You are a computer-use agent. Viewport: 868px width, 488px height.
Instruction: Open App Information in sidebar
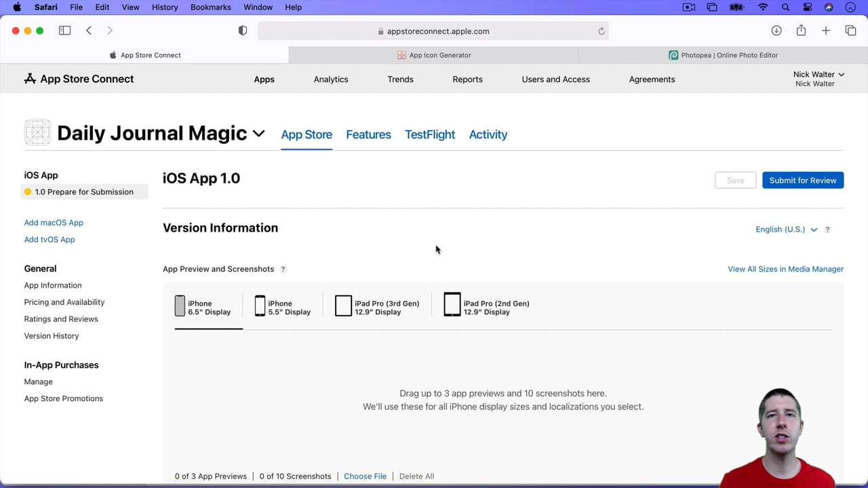coord(53,285)
